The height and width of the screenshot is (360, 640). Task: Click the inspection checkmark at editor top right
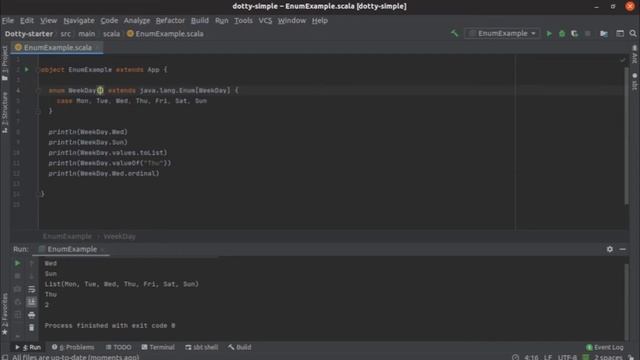622,60
